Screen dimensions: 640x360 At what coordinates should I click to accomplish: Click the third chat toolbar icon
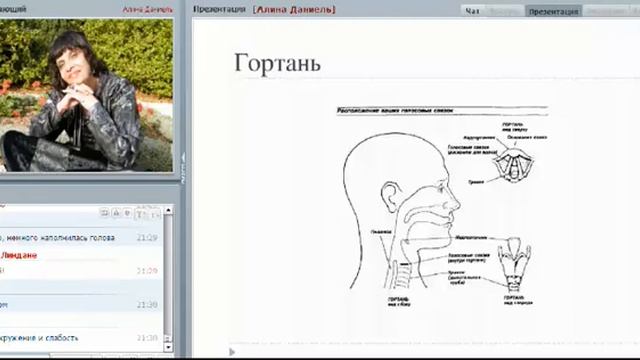pyautogui.click(x=127, y=213)
